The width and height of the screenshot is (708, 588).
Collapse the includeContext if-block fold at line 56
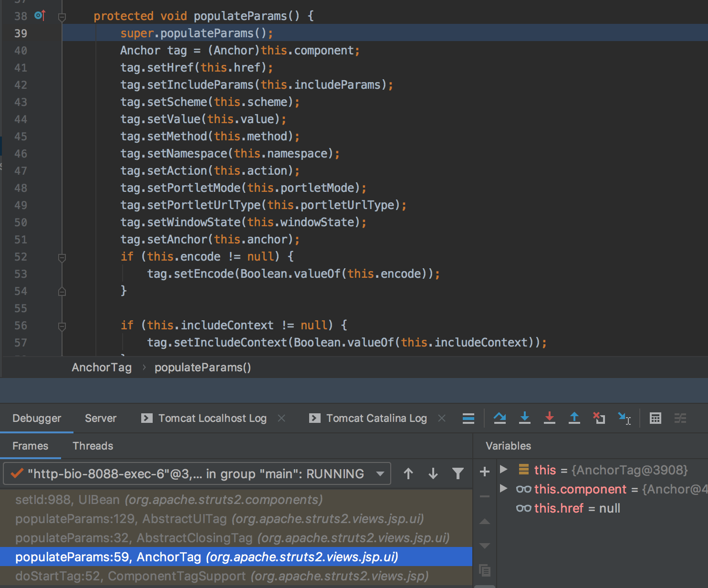62,326
